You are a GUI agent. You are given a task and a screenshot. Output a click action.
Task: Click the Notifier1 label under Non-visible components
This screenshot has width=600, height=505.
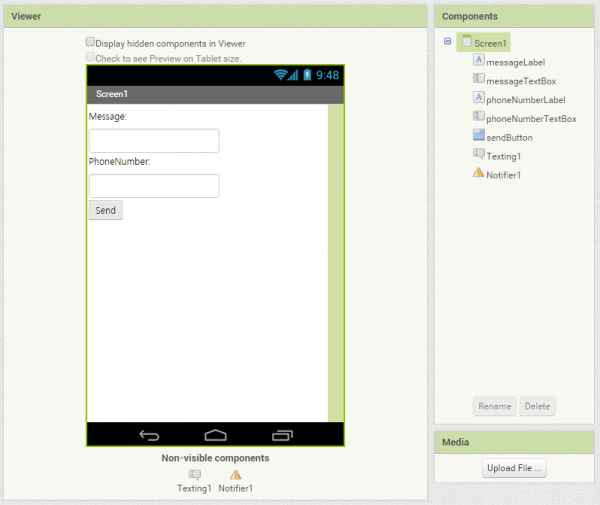pos(235,489)
